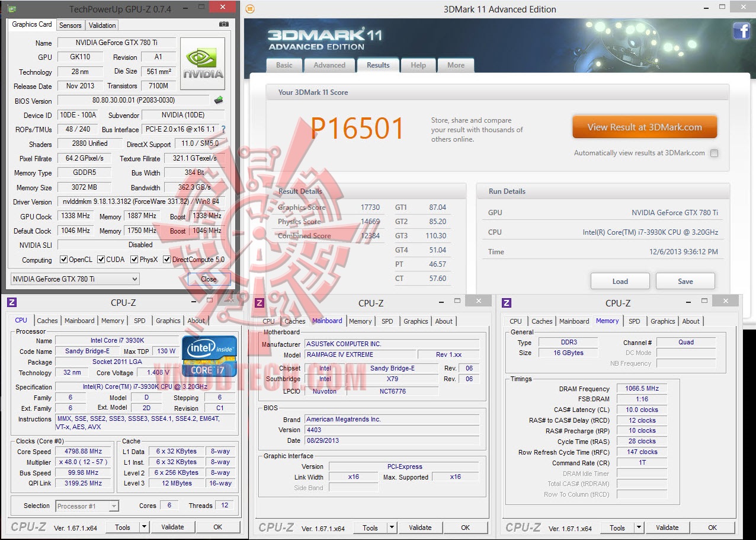This screenshot has height=540, width=756.
Task: Click OK in the Memory window
Action: pyautogui.click(x=713, y=528)
